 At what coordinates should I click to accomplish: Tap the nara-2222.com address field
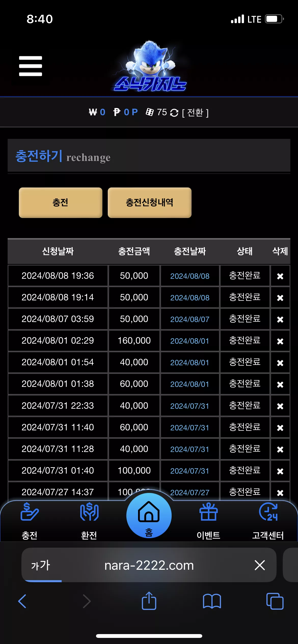click(x=149, y=565)
